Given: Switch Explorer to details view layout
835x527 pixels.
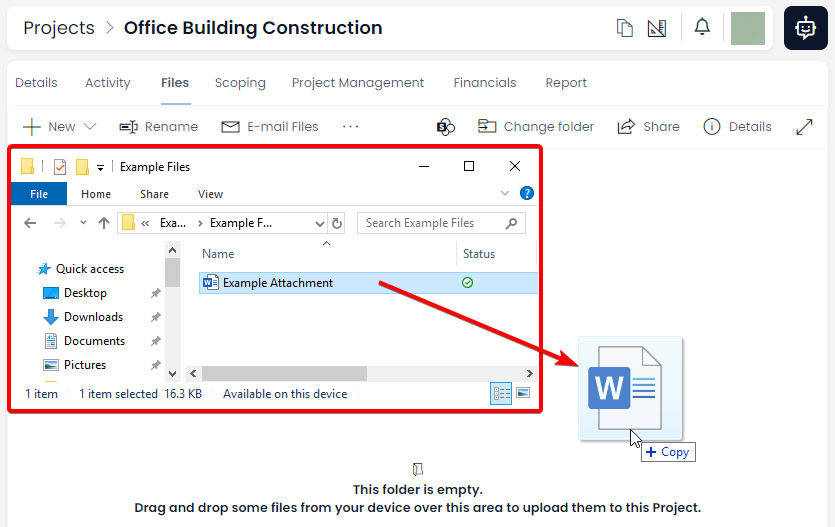Looking at the screenshot, I should pyautogui.click(x=501, y=394).
